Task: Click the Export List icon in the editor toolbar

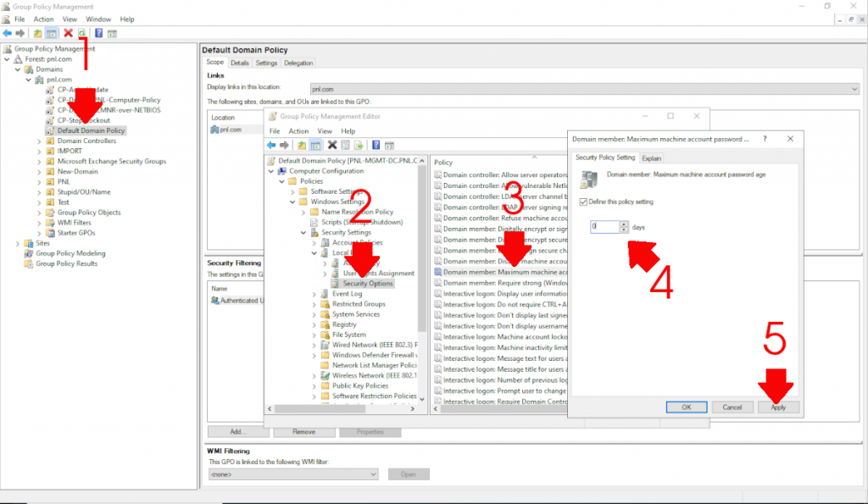Action: coord(359,145)
